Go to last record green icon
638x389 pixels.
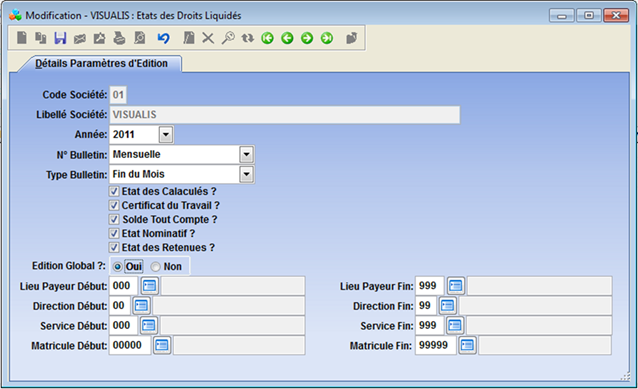click(327, 38)
